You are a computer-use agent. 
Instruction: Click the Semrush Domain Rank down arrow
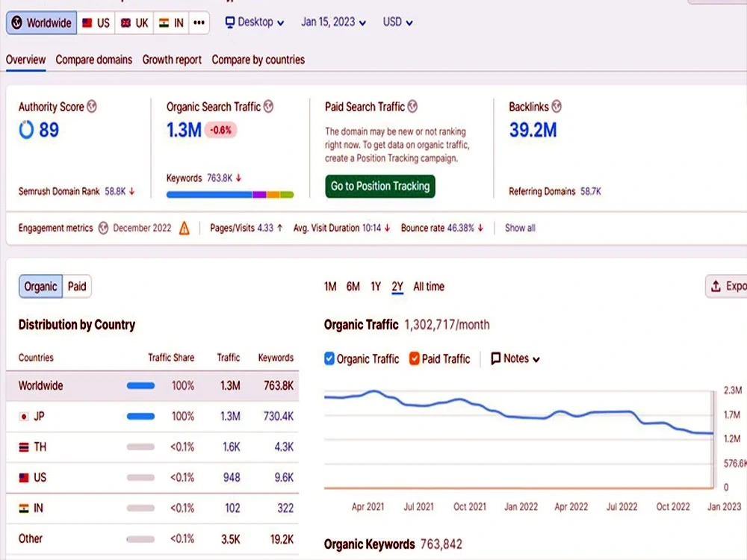coord(132,191)
